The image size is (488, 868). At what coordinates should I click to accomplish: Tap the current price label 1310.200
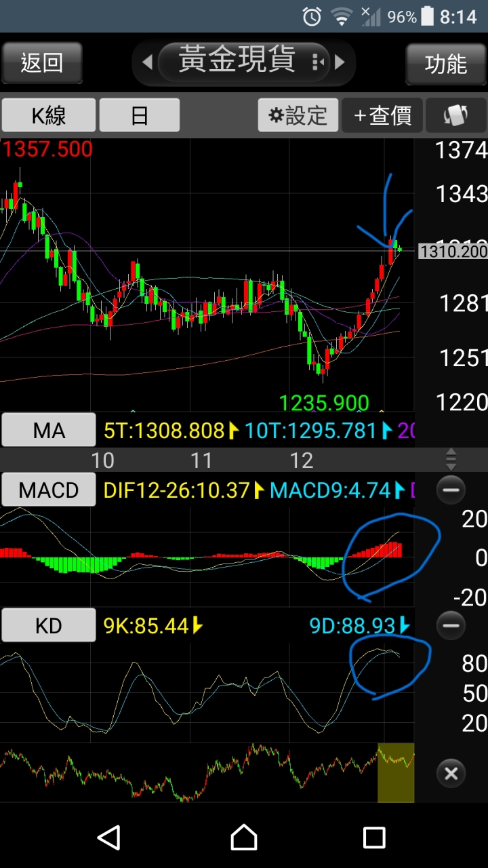pyautogui.click(x=453, y=252)
